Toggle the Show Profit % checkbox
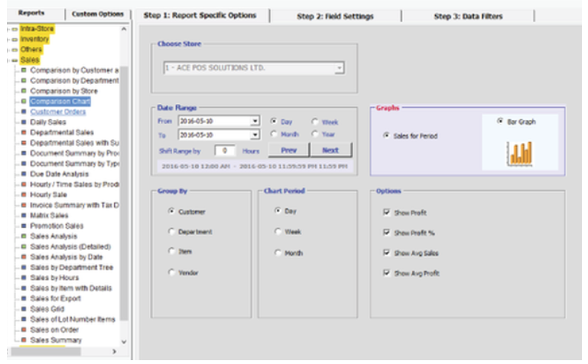Screen dimensions: 588x364 click(x=387, y=232)
